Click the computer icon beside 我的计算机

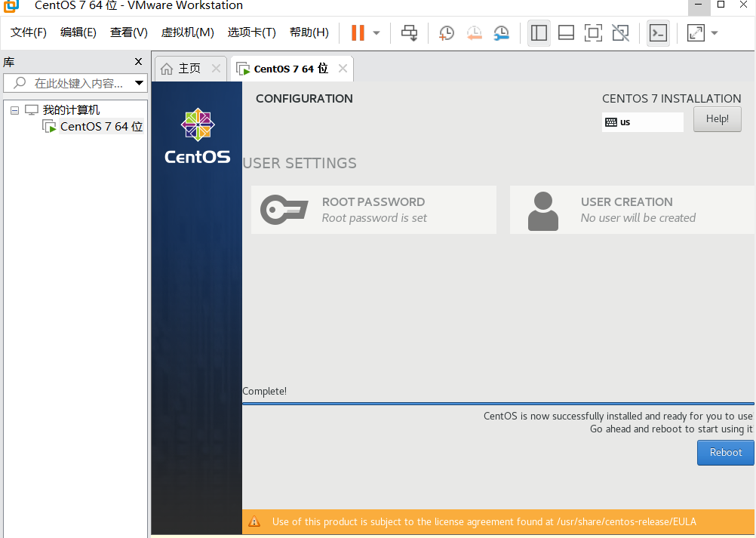coord(32,110)
